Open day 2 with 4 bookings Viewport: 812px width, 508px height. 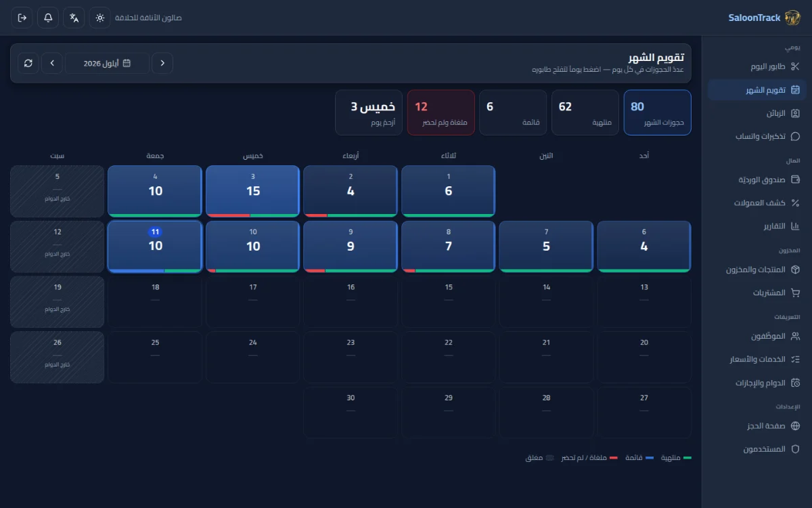351,192
